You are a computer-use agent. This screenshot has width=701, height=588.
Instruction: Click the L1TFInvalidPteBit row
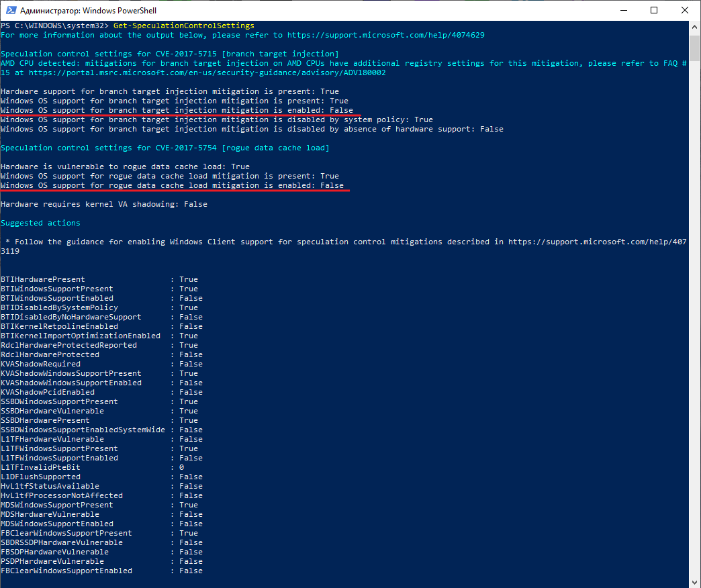93,467
